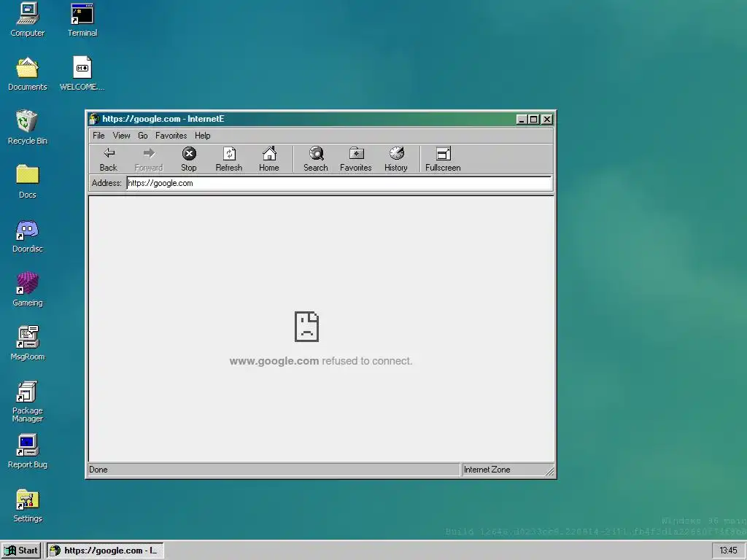Screen dimensions: 747x560
Task: Close the InternetE browser window
Action: click(547, 120)
